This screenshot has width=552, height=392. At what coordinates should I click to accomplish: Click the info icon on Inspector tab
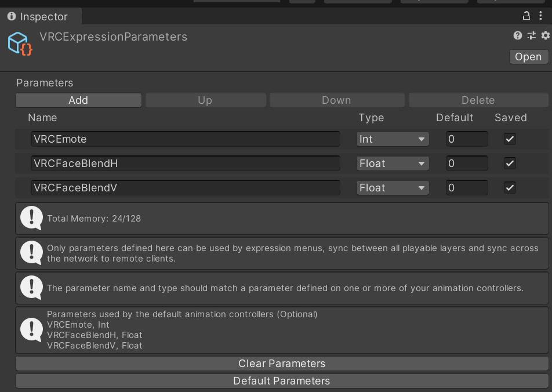[x=12, y=16]
